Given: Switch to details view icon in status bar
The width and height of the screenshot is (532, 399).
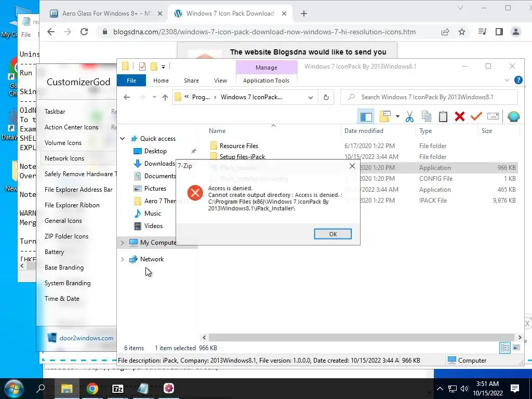Looking at the screenshot, I should coord(505,348).
